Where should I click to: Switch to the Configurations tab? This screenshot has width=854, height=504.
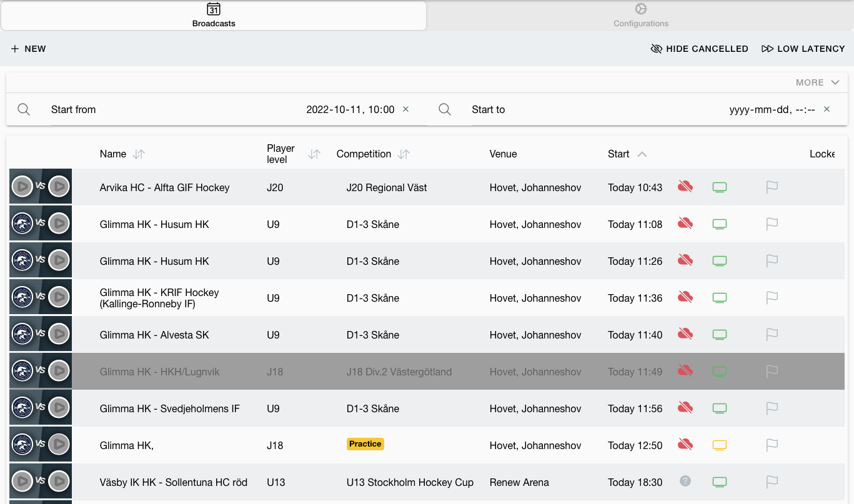(x=641, y=16)
